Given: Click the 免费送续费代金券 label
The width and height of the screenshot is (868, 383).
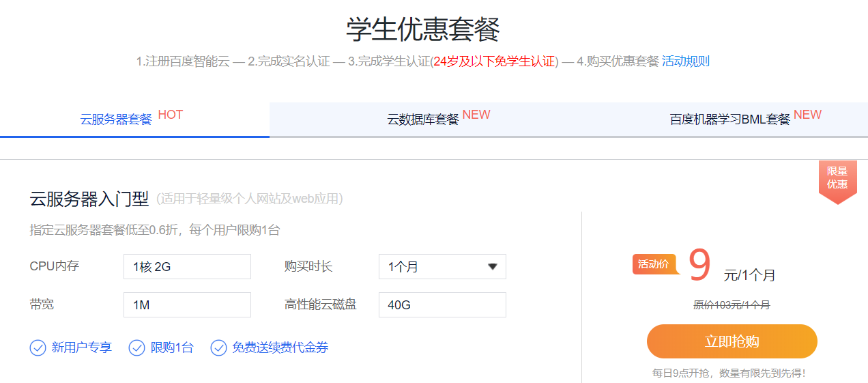Looking at the screenshot, I should 280,348.
